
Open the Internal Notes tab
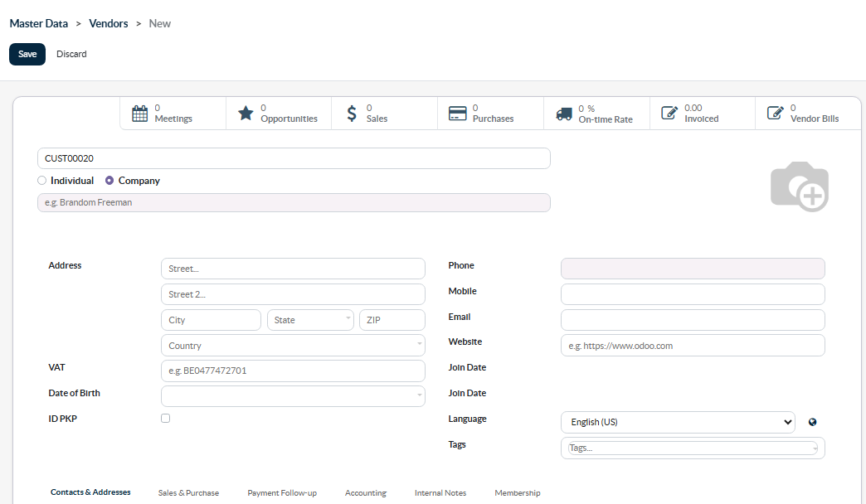pos(440,493)
